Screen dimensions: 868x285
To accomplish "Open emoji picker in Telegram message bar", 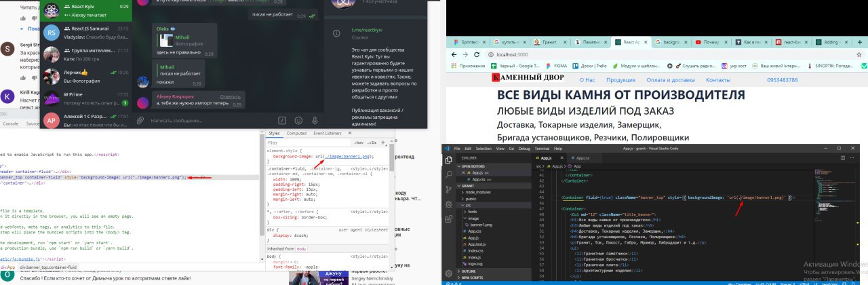I will [299, 120].
